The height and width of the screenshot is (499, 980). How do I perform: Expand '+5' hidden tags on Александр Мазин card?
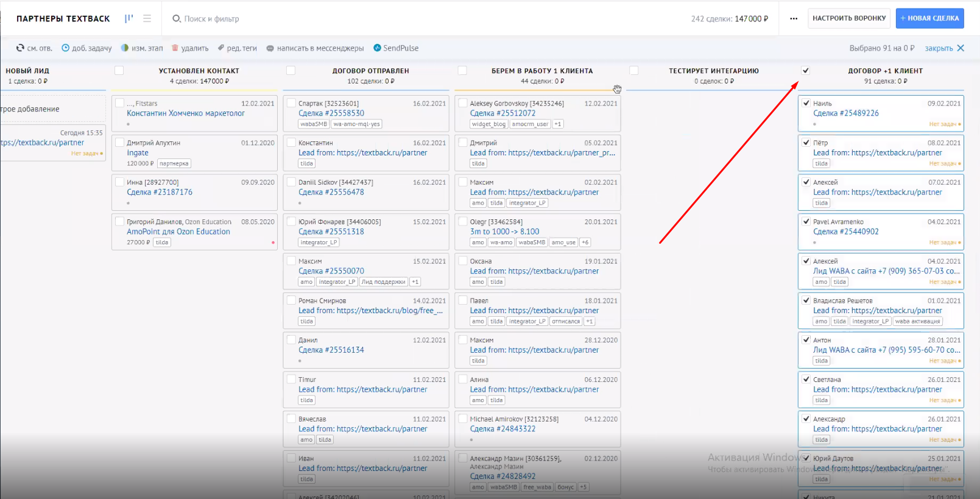click(583, 487)
